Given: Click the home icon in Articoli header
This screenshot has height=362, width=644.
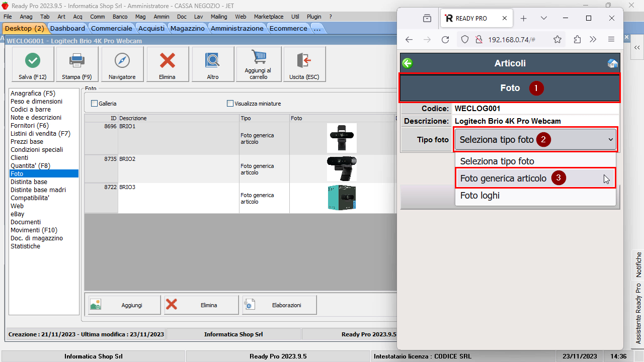Looking at the screenshot, I should (612, 63).
